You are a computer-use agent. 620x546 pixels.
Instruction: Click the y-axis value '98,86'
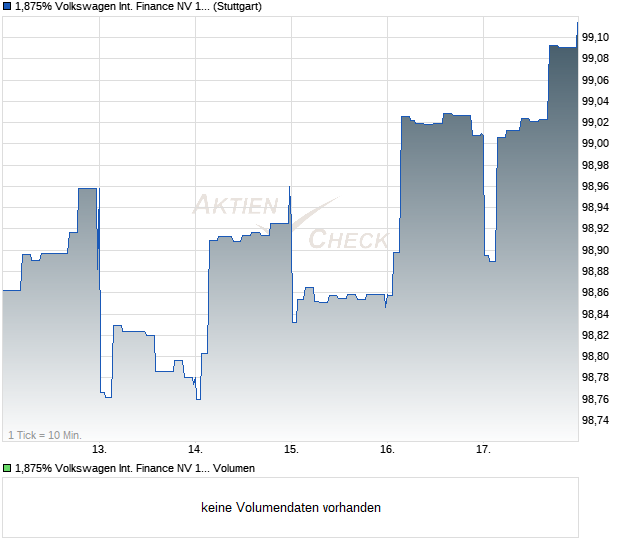point(595,293)
